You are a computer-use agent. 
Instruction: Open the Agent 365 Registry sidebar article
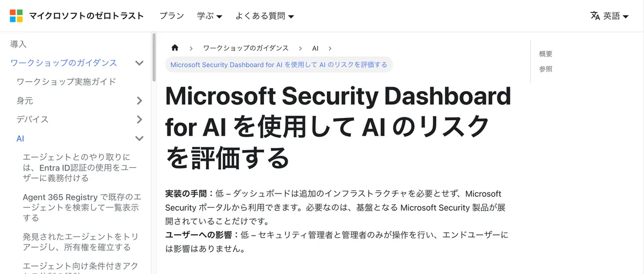pyautogui.click(x=82, y=207)
